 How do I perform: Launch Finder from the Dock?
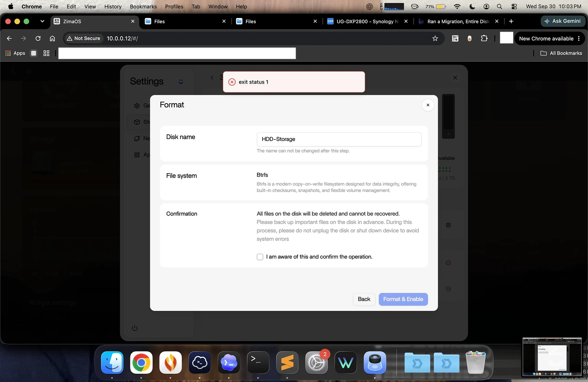point(112,362)
